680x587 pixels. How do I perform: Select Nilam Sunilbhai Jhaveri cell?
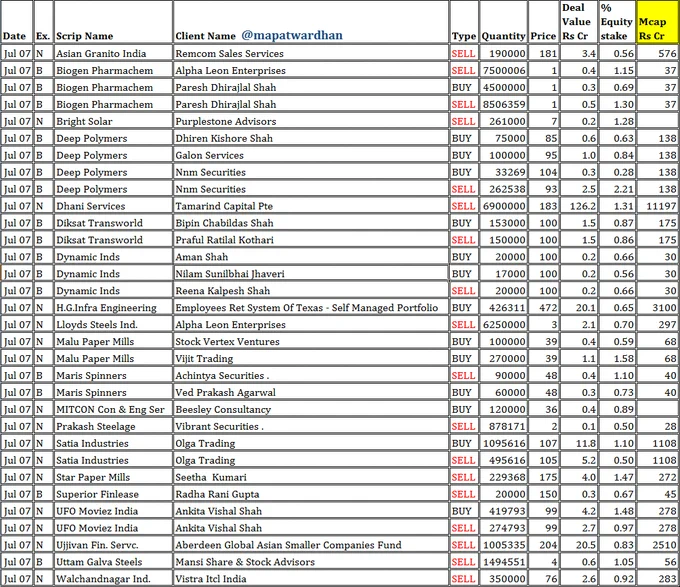[311, 274]
